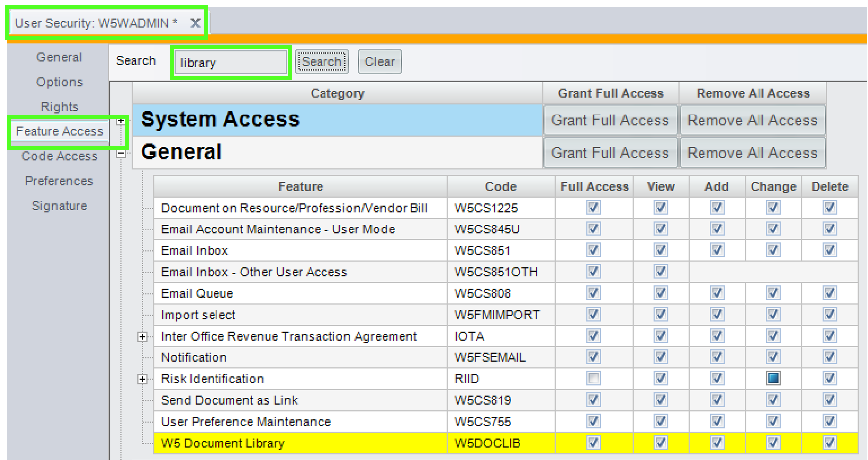This screenshot has width=868, height=460.
Task: Uncheck Delete for W5 Document Library
Action: click(x=829, y=443)
